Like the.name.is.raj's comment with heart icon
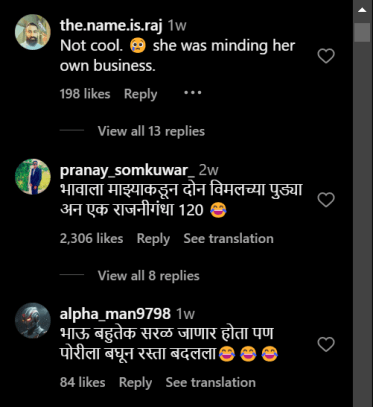The height and width of the screenshot is (407, 373). point(326,56)
